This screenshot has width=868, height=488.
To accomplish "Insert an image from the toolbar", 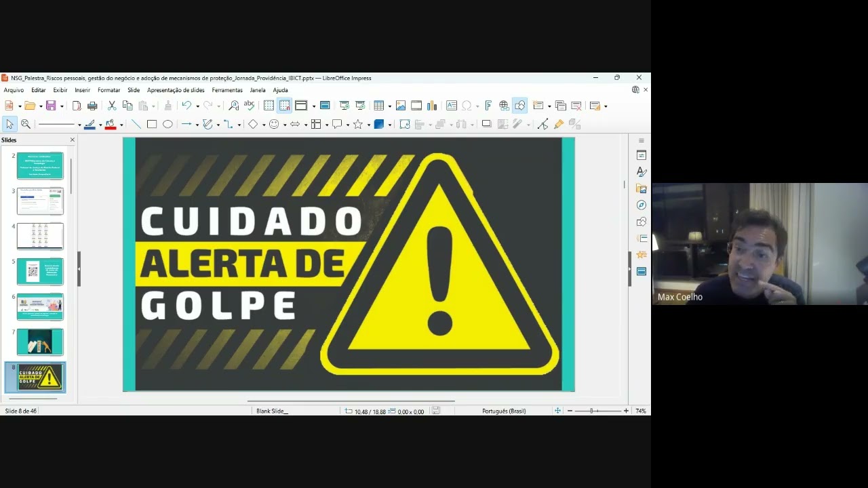I will point(401,106).
